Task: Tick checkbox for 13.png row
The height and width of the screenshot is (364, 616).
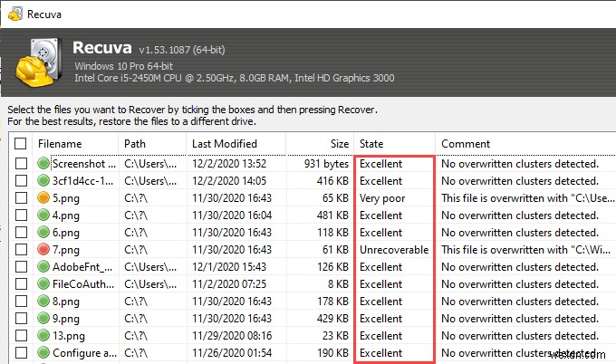Action: [21, 336]
